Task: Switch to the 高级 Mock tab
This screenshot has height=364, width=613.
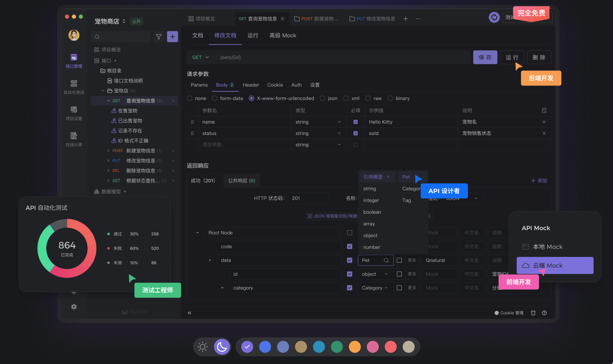Action: (283, 35)
